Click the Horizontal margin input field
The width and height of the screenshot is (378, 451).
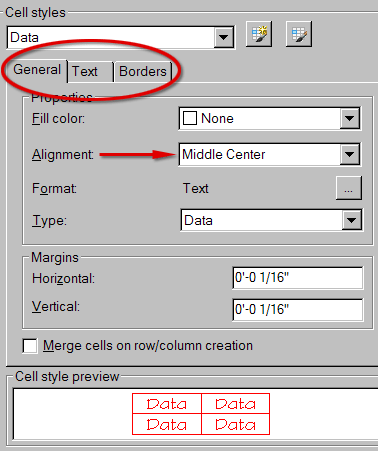(298, 278)
